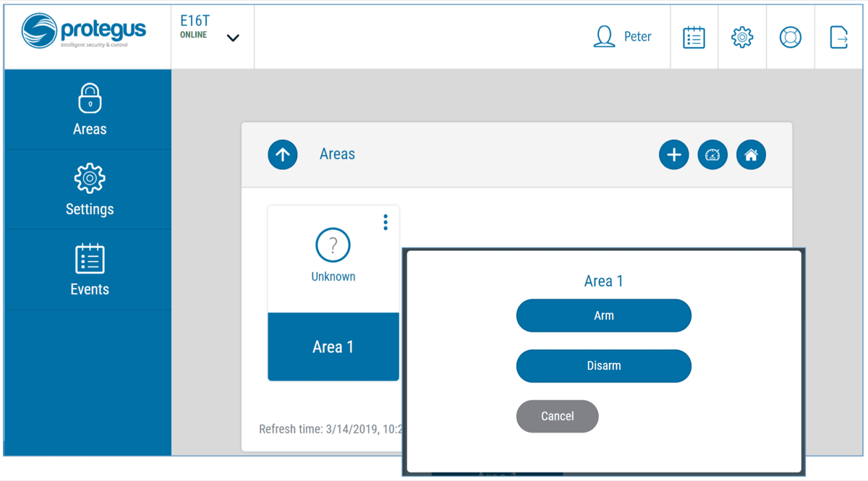Click the logout icon
The image size is (868, 481).
pyautogui.click(x=838, y=38)
